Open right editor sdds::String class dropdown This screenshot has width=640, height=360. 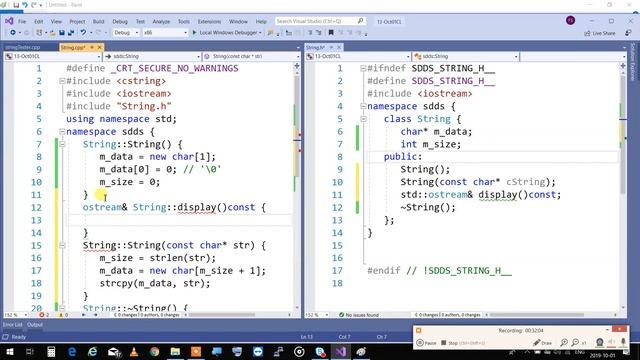466,56
